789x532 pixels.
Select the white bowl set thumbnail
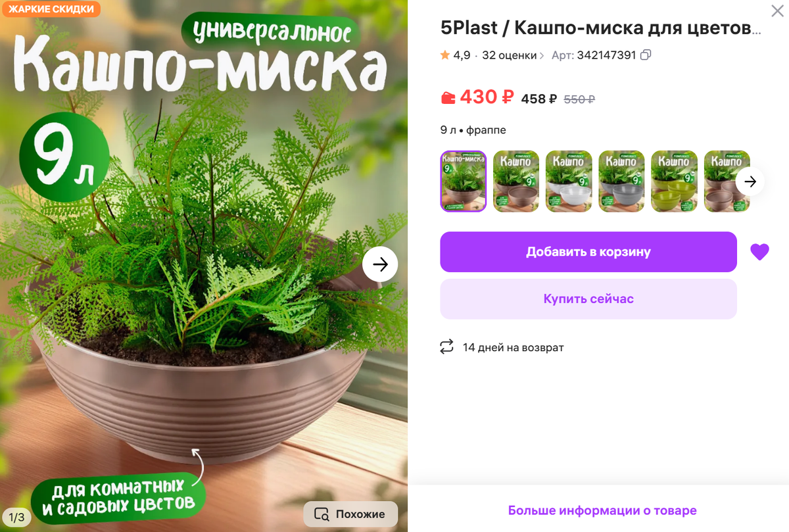569,181
